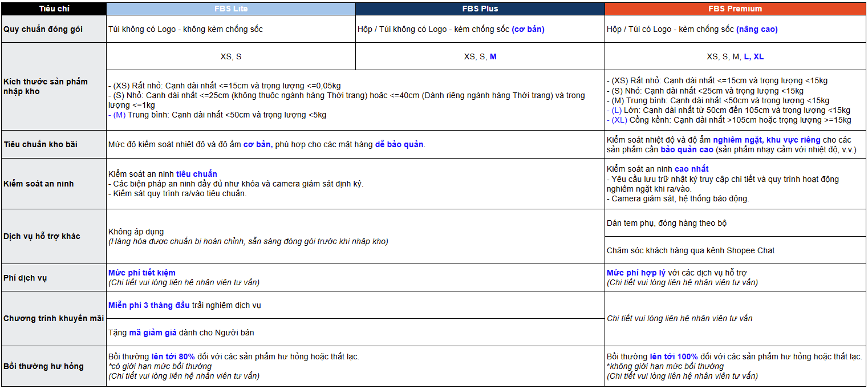Select the "Hàng hóa được chuẩn bị hoàn chỉnh" note
The image size is (868, 389).
pyautogui.click(x=248, y=241)
